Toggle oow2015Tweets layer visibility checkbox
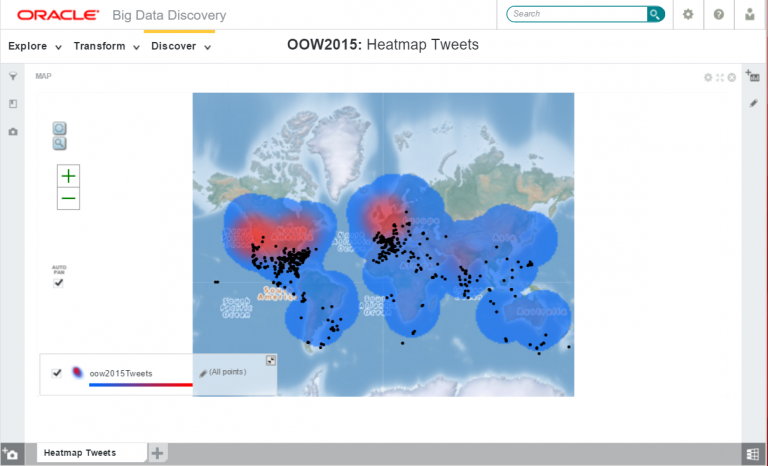768x466 pixels. click(x=57, y=373)
